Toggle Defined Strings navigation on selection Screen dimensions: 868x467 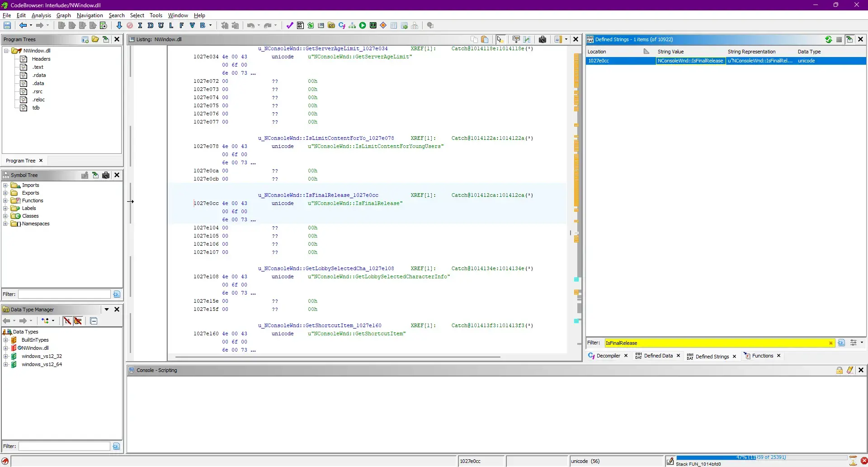coord(849,39)
